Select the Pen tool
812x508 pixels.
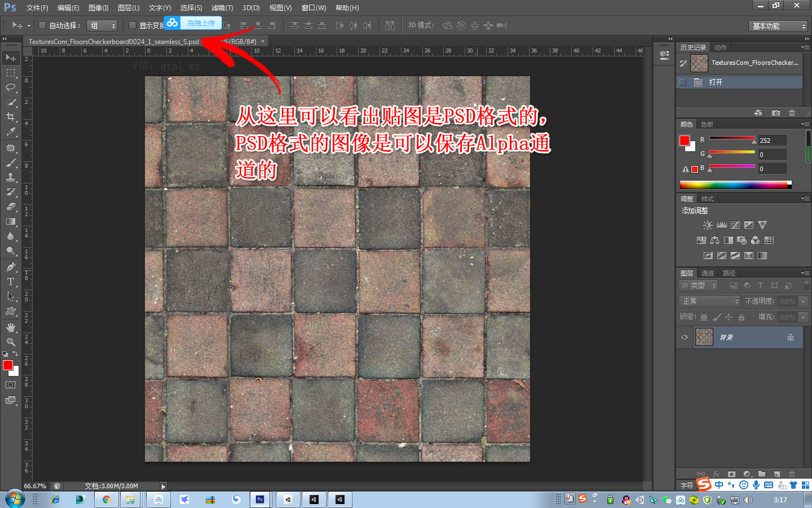pos(11,267)
